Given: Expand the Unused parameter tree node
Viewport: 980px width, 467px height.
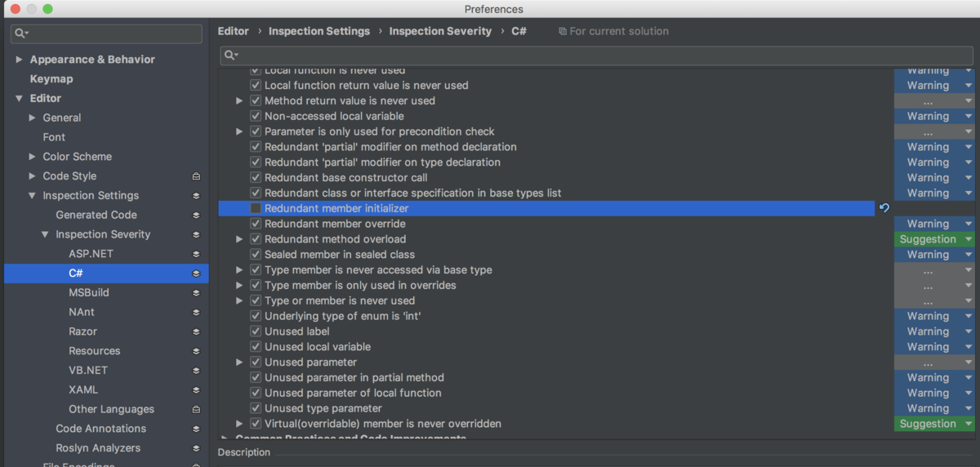Looking at the screenshot, I should 239,362.
